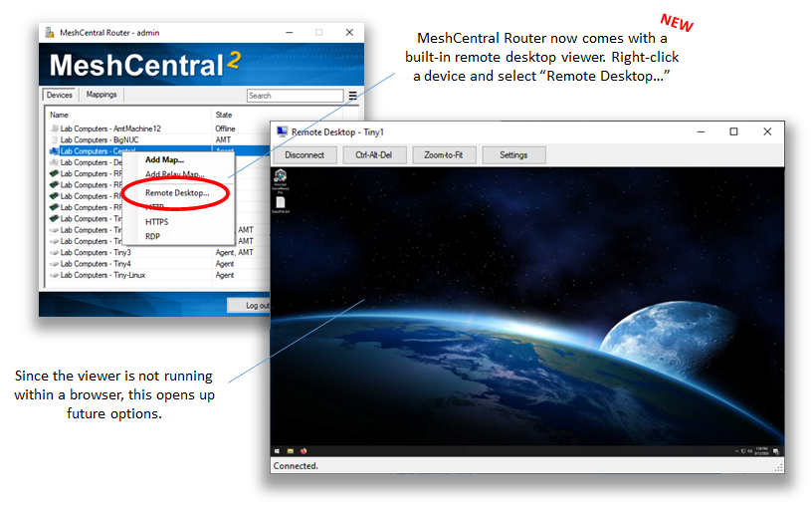Select Remote Desktop... in the context menu

tap(177, 193)
